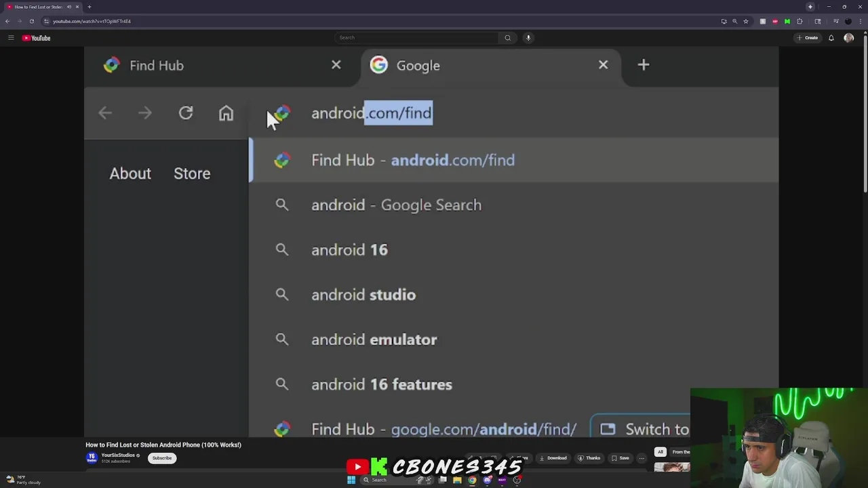Open the About link on the Google page

coord(130,174)
